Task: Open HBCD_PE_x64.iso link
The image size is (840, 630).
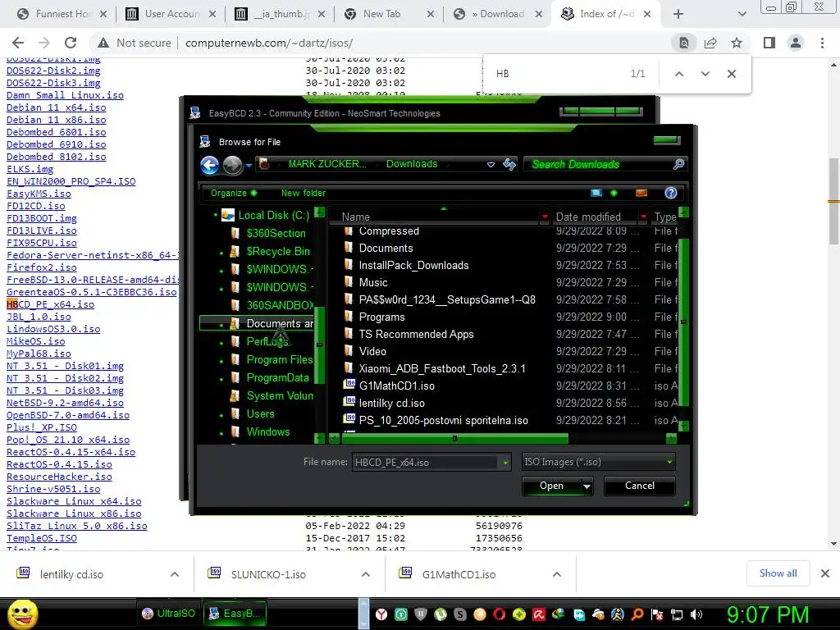Action: pos(50,304)
